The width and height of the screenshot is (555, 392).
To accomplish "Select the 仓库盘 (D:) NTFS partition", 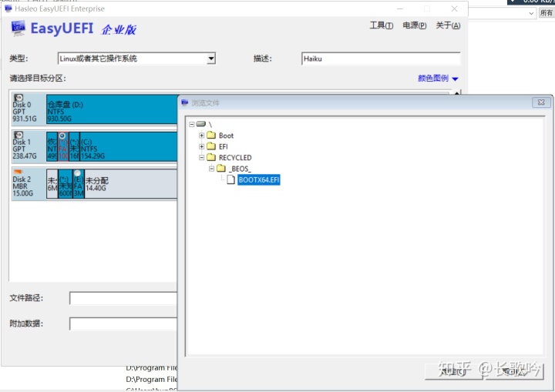I will (x=112, y=109).
